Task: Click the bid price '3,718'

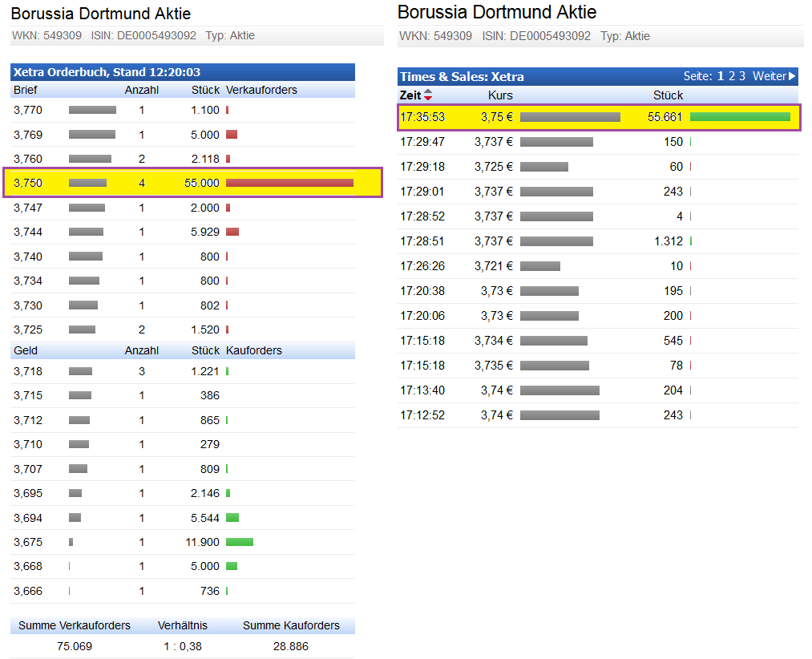Action: click(28, 371)
